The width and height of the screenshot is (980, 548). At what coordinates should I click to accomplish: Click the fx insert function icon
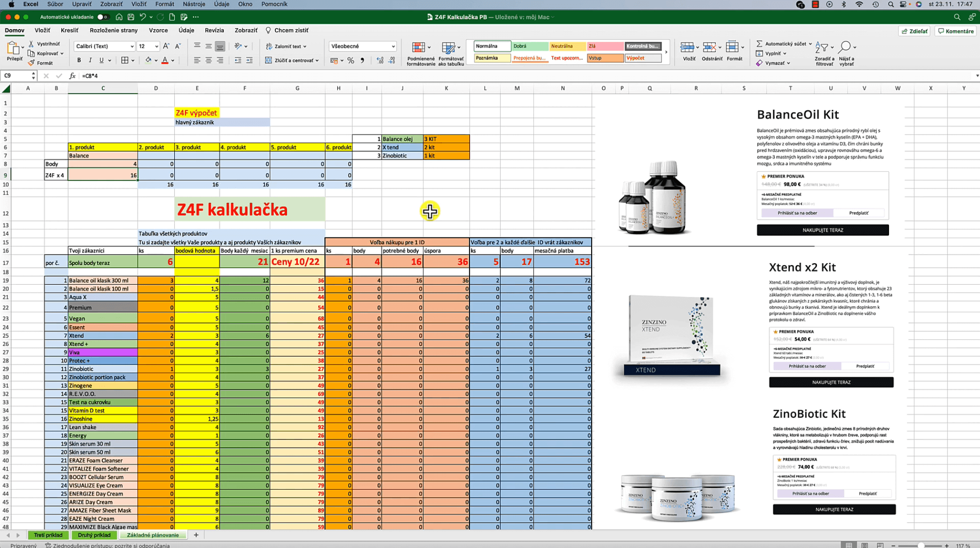point(72,76)
